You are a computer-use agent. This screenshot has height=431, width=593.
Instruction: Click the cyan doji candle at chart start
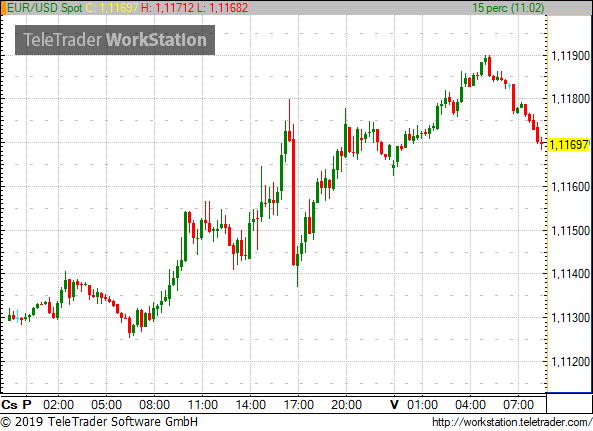point(17,316)
